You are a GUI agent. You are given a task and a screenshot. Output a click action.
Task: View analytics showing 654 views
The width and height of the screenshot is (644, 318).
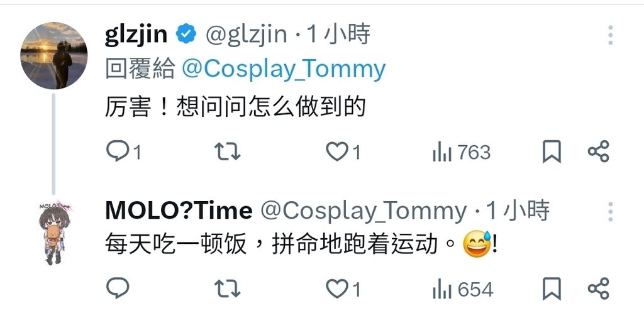(462, 289)
